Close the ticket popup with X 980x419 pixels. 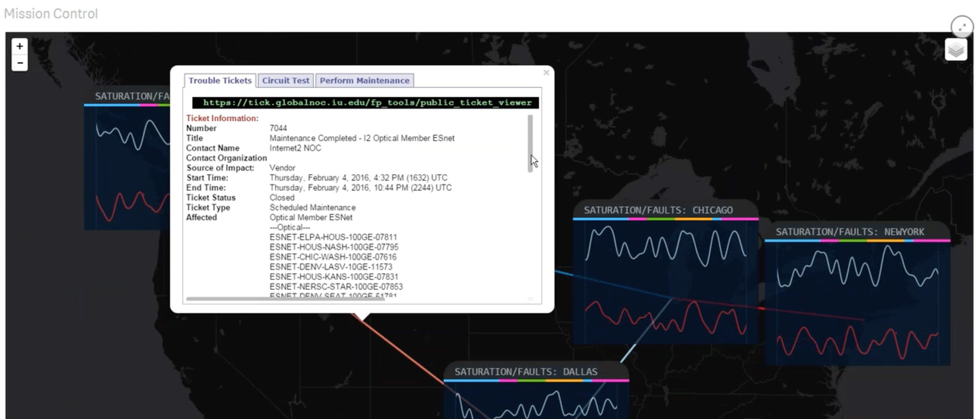[546, 73]
